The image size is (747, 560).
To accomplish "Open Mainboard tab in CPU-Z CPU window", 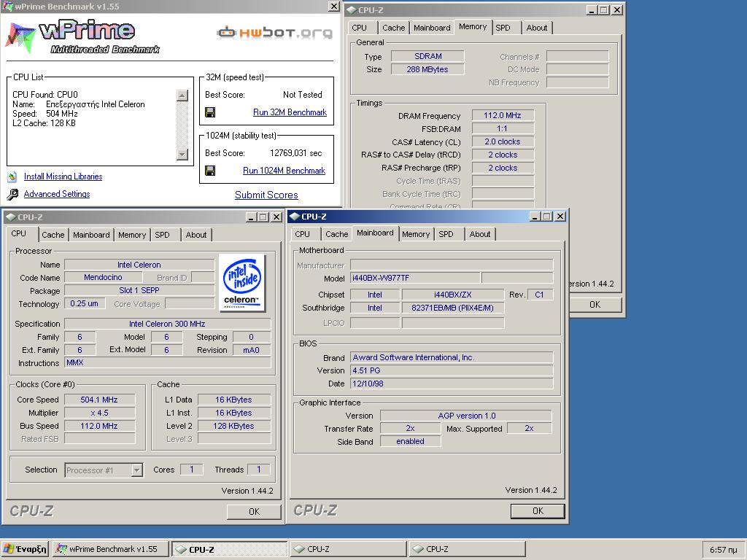I will pos(91,235).
